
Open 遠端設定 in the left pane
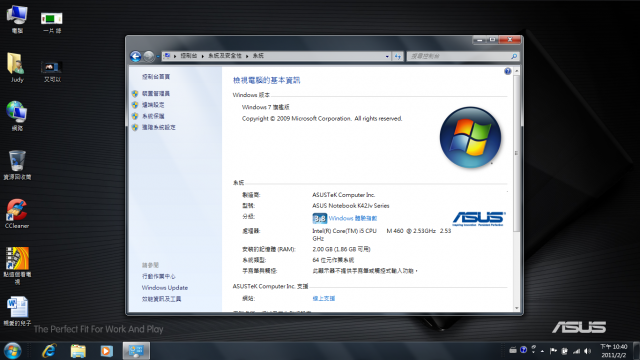153,105
